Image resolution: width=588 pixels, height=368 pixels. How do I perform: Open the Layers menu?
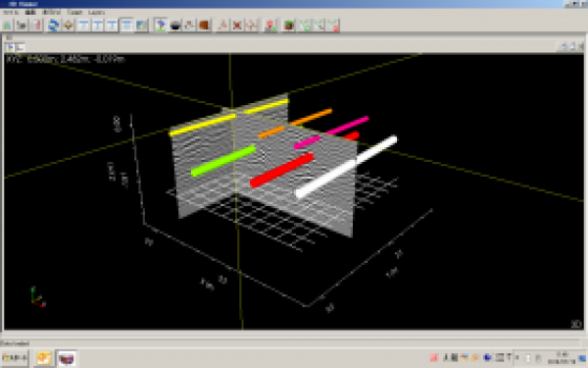click(x=96, y=13)
